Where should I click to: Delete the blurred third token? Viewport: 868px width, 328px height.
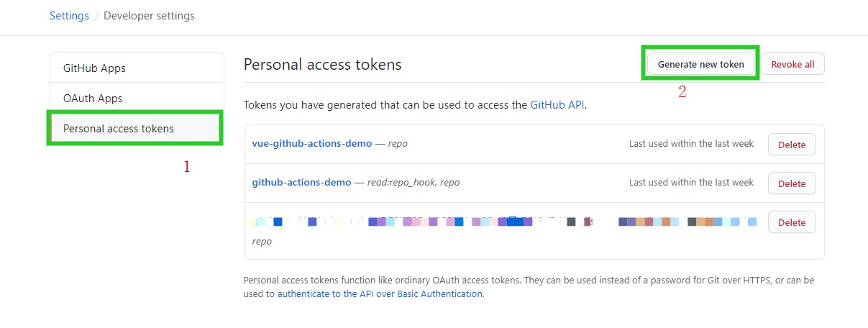point(791,222)
